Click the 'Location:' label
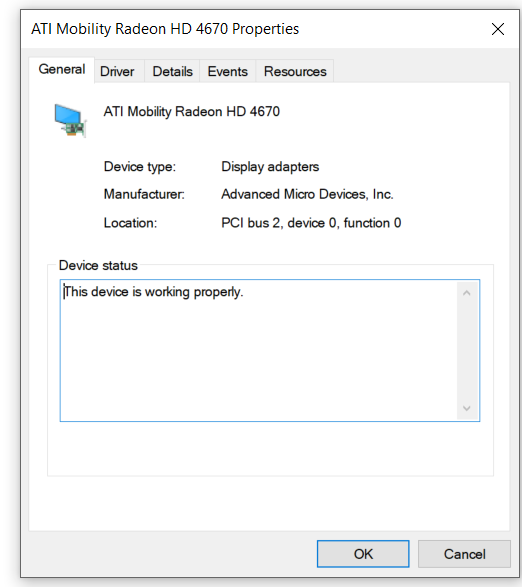 130,223
